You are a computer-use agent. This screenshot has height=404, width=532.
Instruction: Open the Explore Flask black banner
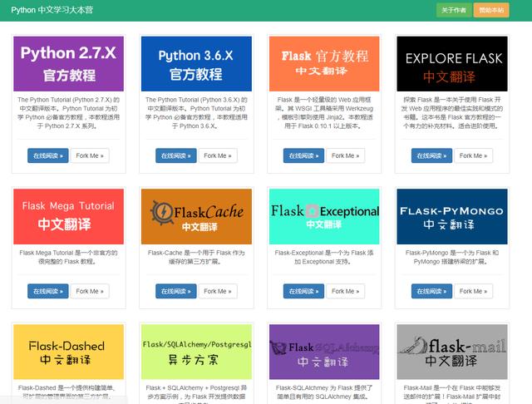[452, 64]
